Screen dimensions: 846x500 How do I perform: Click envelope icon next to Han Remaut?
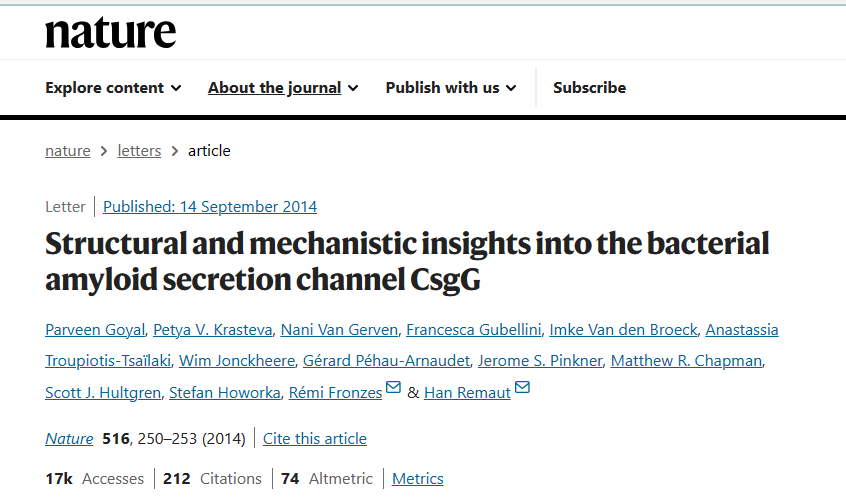(522, 389)
